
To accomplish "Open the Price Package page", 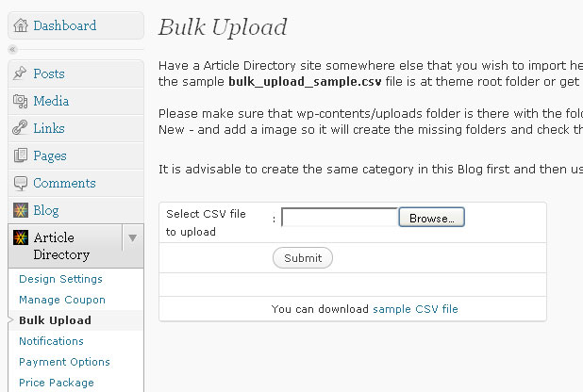I will (x=57, y=383).
